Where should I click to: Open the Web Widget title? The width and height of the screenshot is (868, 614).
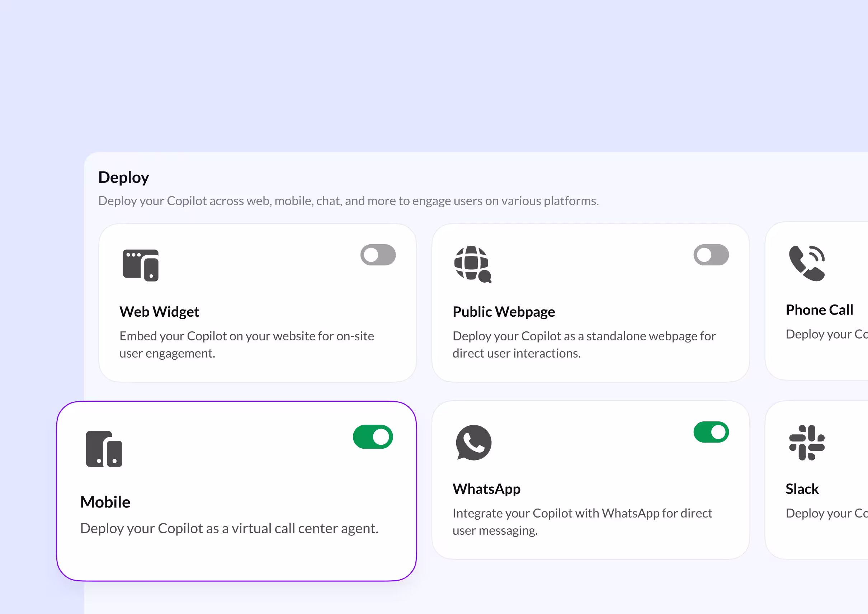(159, 312)
